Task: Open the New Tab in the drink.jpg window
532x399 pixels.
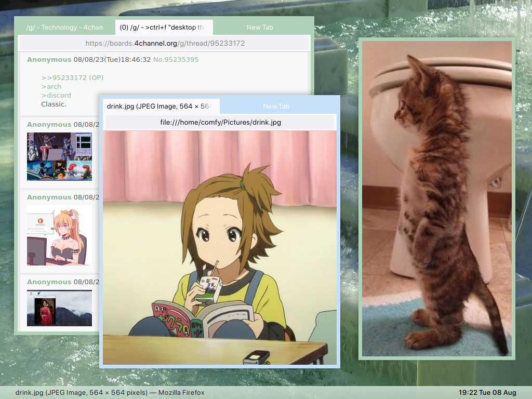Action: (x=276, y=106)
